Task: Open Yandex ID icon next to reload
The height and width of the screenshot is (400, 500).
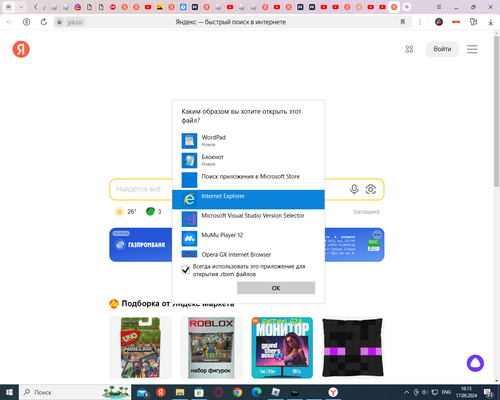Action: 26,22
